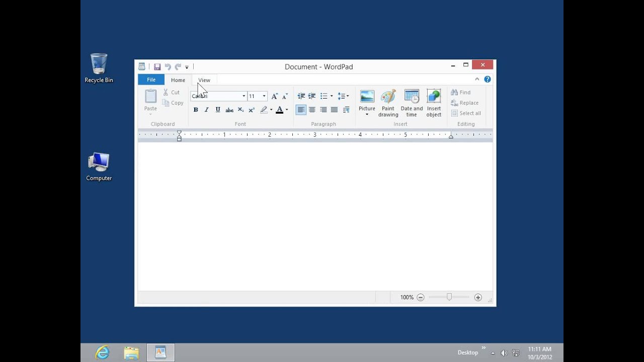
Task: Open the Line spacing dropdown
Action: 343,96
